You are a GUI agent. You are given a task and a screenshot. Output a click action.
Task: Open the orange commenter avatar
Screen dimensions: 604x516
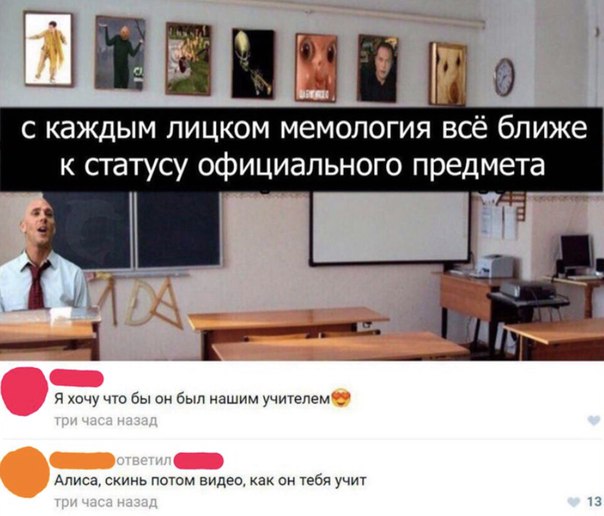pos(25,472)
